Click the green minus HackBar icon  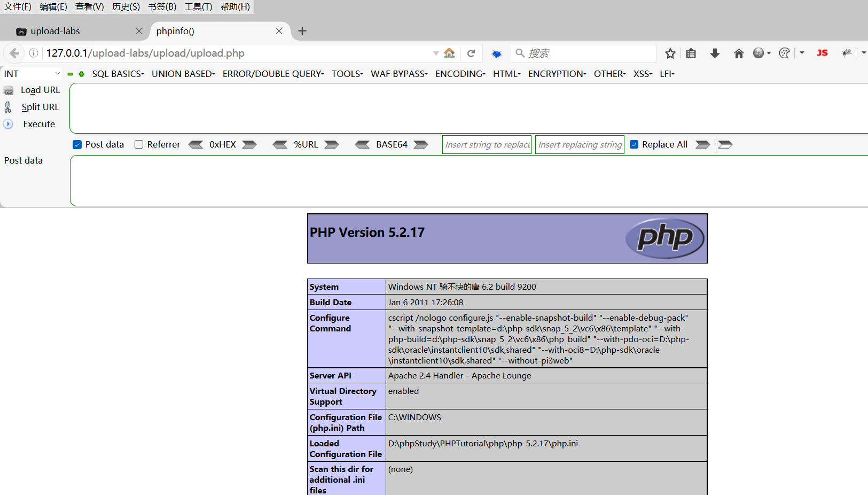[70, 74]
